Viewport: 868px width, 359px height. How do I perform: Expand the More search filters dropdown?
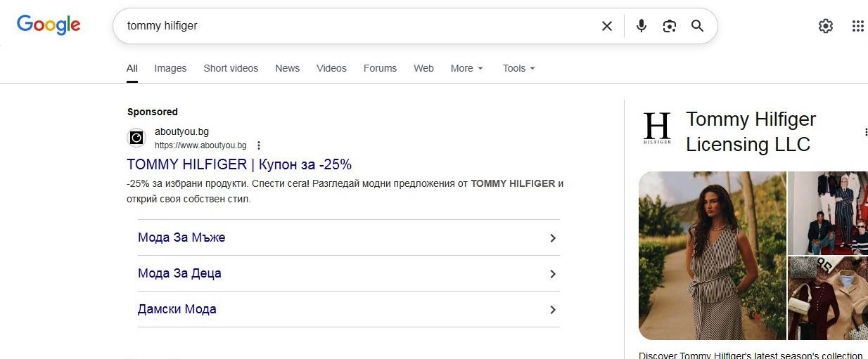467,68
